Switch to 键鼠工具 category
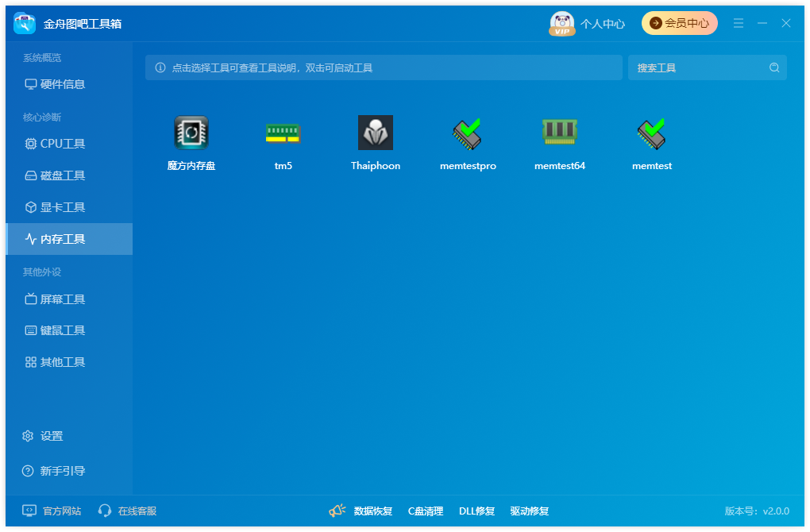Screen dimensions: 810x532 [x=69, y=330]
